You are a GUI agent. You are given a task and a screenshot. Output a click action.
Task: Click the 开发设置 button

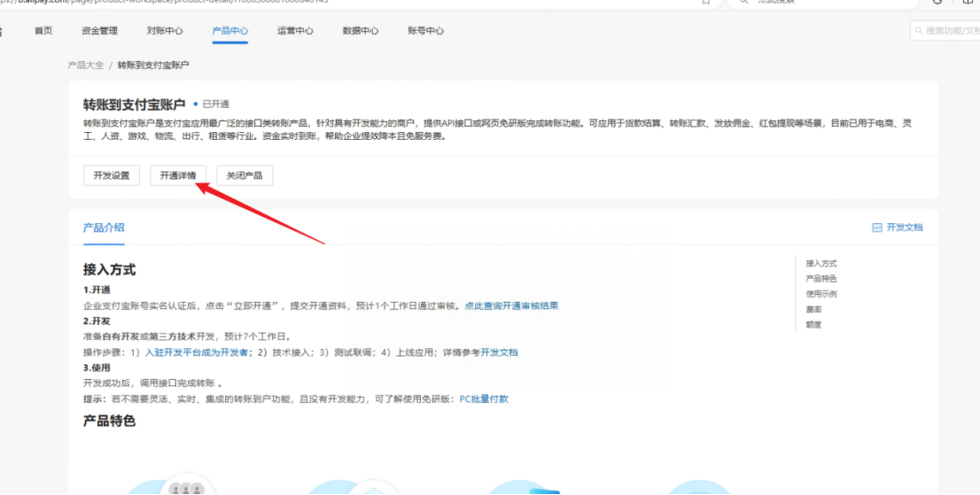click(112, 175)
